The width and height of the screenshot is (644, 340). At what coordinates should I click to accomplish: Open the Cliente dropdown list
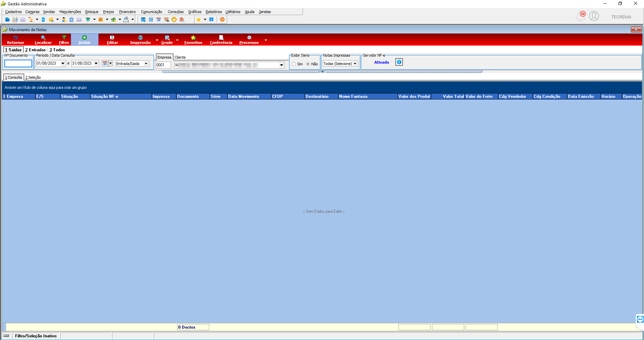tap(281, 65)
